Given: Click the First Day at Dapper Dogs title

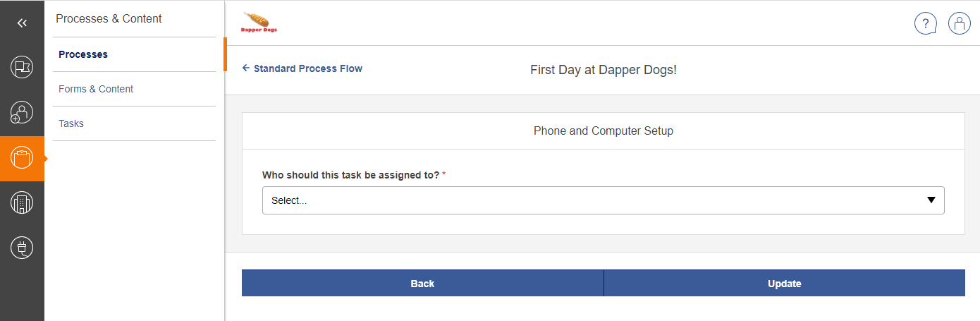Looking at the screenshot, I should click(603, 70).
